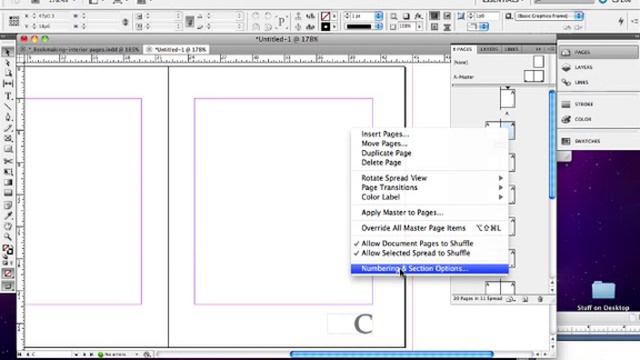Screen dimensions: 640x360
Task: Select the Gradient Swatch tool
Action: [x=7, y=182]
